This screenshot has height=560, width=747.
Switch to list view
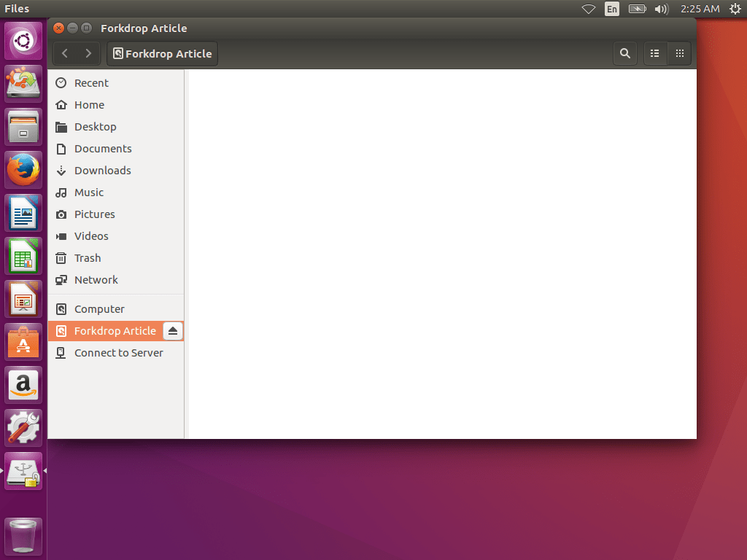[x=655, y=53]
